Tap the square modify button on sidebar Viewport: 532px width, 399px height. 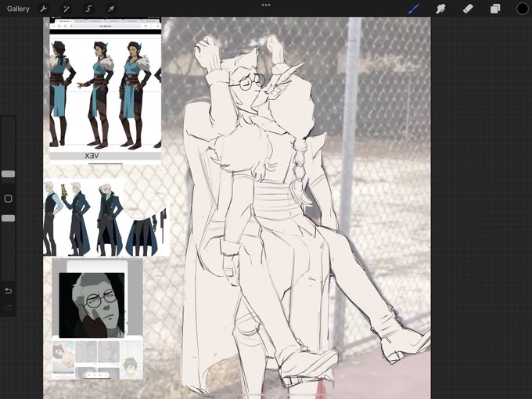8,199
